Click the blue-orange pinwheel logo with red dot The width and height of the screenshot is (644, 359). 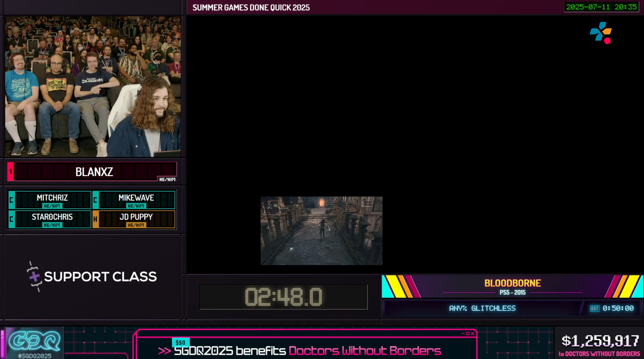point(601,33)
